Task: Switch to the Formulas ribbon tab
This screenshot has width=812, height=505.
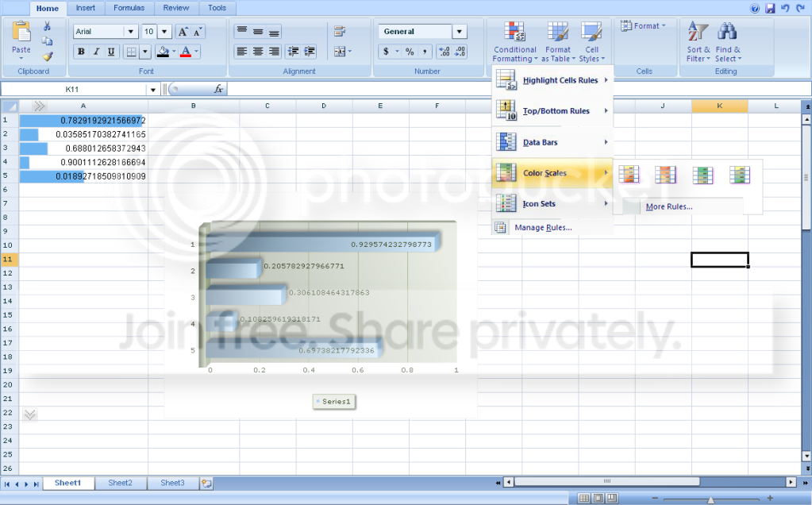Action: tap(129, 8)
